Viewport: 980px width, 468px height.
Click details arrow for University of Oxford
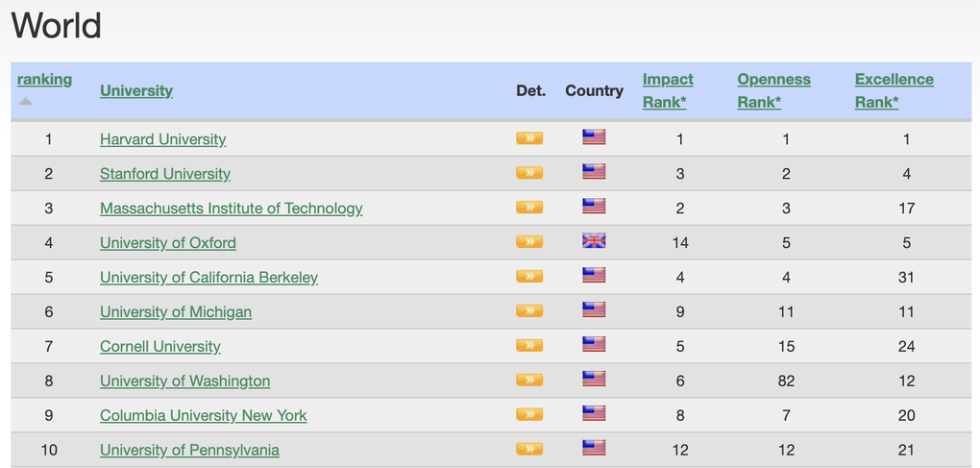pyautogui.click(x=529, y=242)
